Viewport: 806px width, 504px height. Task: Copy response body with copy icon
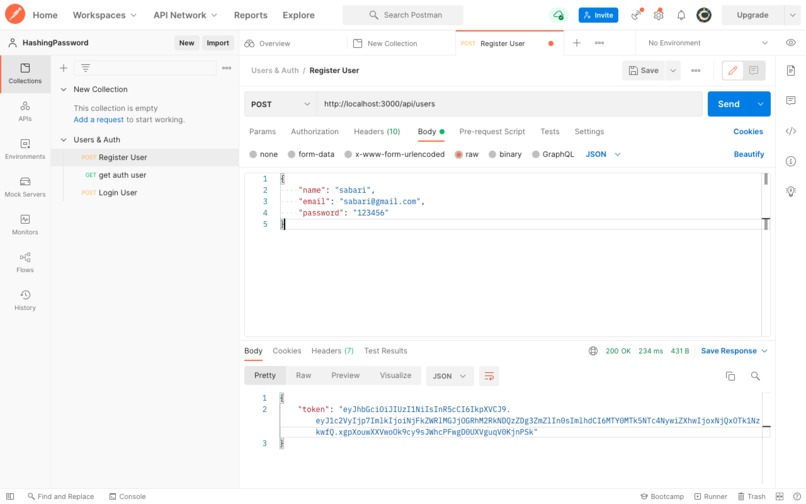coord(730,376)
